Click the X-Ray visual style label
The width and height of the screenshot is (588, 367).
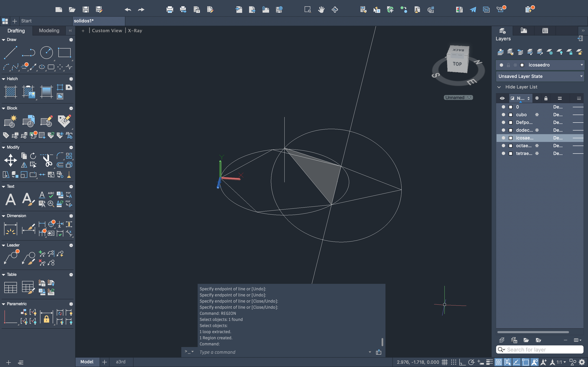pyautogui.click(x=135, y=31)
